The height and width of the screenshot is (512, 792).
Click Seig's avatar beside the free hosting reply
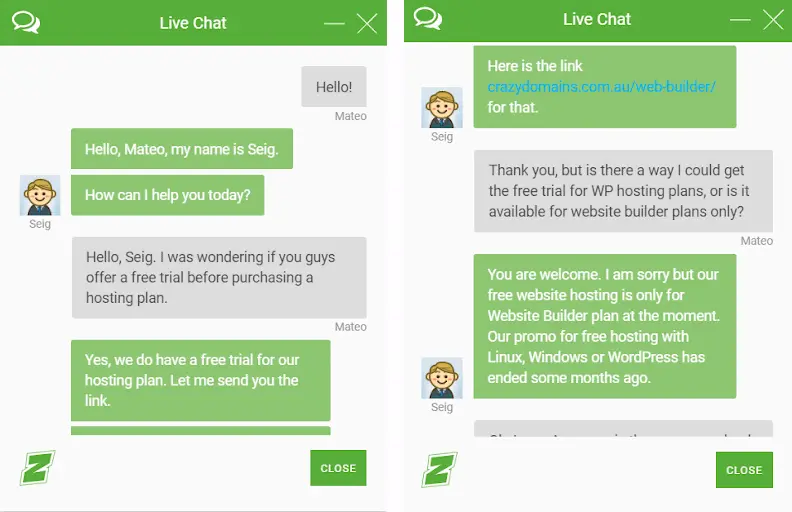click(442, 378)
